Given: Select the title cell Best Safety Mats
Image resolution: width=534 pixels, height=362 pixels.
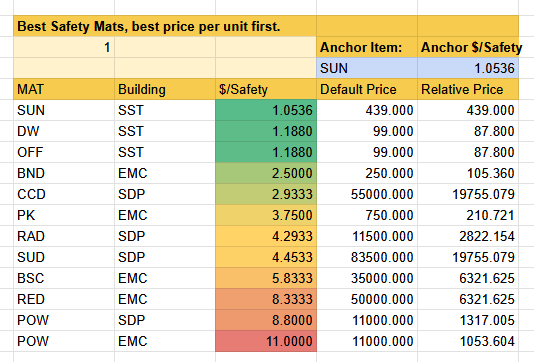Looking at the screenshot, I should pyautogui.click(x=165, y=26).
